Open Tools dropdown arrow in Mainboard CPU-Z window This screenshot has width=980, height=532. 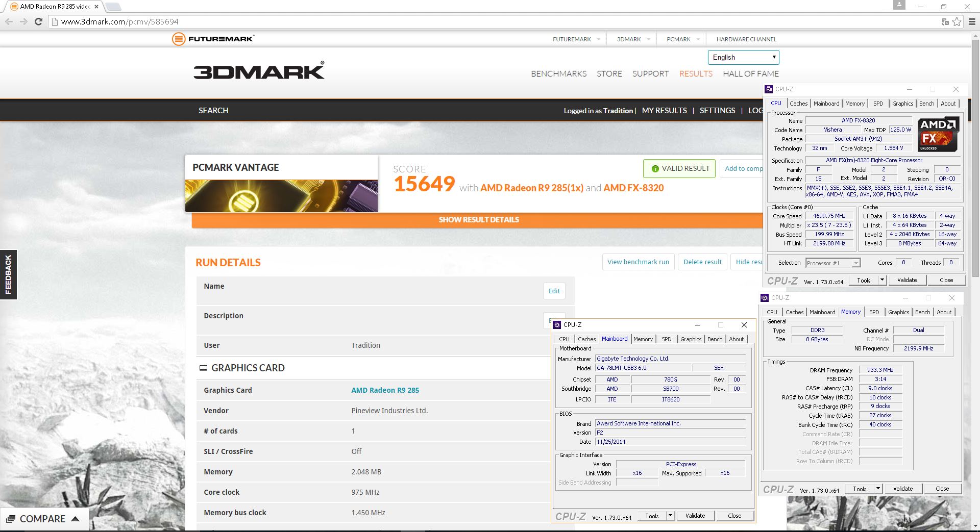(x=670, y=516)
